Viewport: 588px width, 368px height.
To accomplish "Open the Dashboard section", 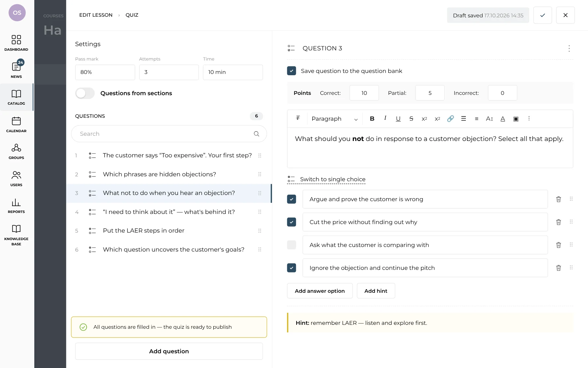I will [16, 43].
